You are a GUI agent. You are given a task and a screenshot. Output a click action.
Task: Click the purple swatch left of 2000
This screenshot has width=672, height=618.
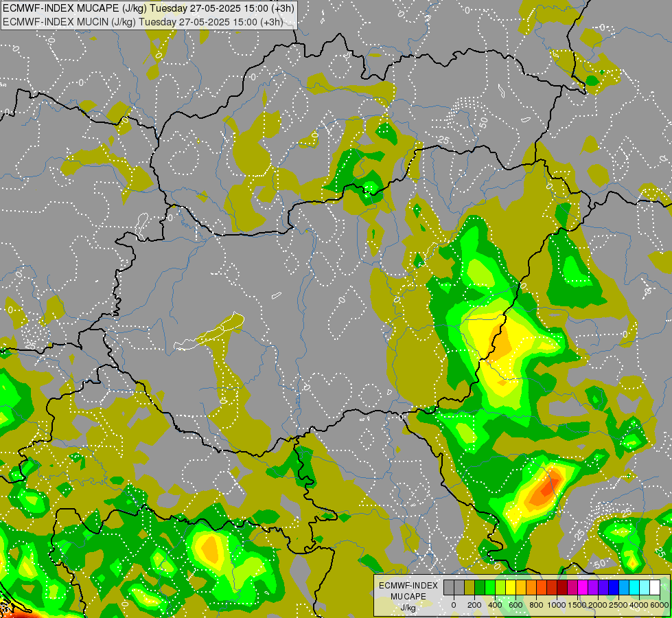[594, 588]
